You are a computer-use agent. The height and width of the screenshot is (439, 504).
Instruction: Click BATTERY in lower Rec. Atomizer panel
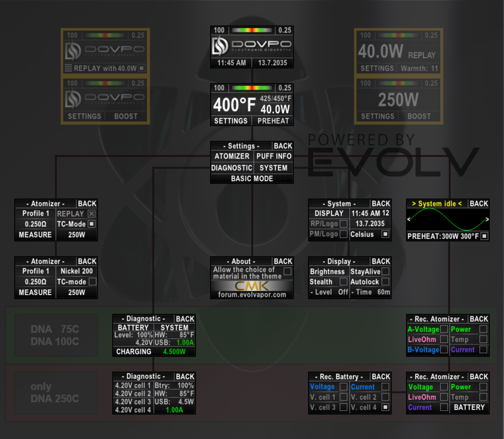click(469, 407)
